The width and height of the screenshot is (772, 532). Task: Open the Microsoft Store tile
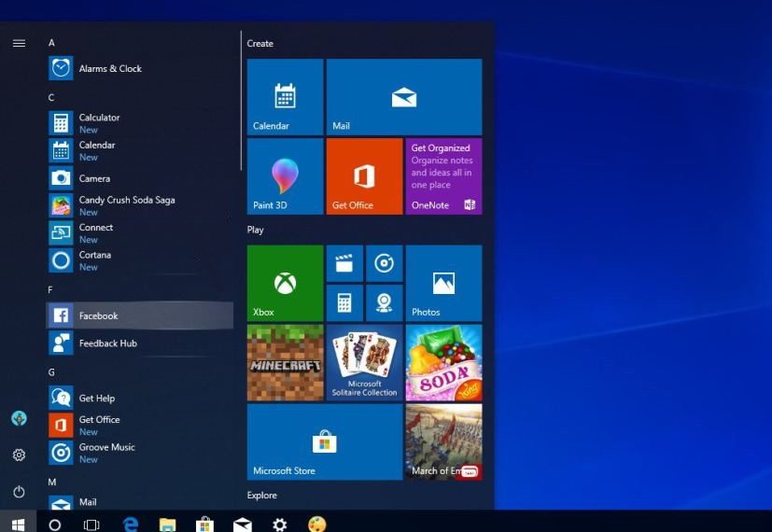click(x=324, y=441)
